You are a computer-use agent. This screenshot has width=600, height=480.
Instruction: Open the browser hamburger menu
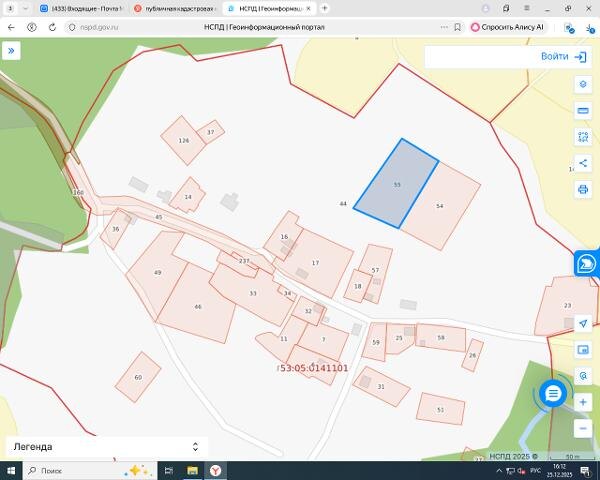tap(527, 8)
